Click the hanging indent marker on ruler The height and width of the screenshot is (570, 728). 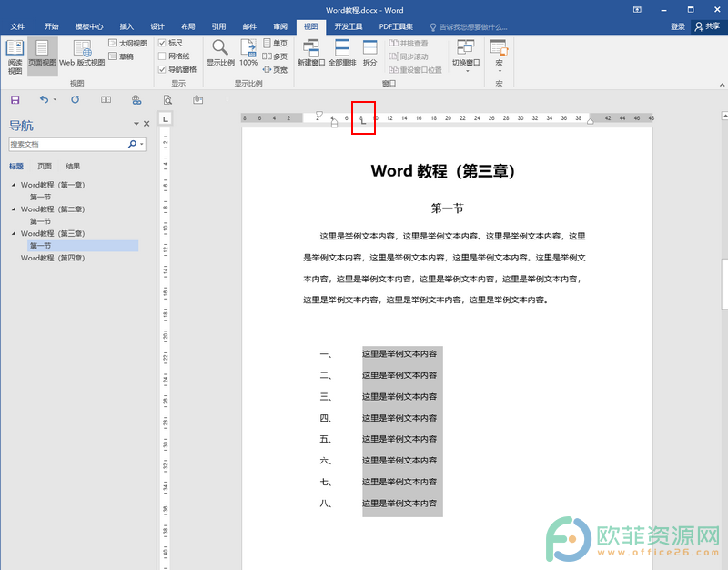(334, 123)
